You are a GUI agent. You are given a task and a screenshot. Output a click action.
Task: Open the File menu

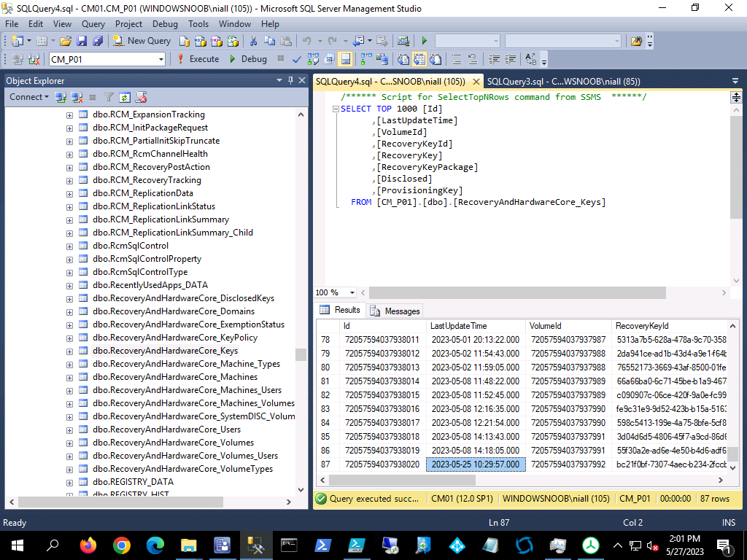click(12, 24)
